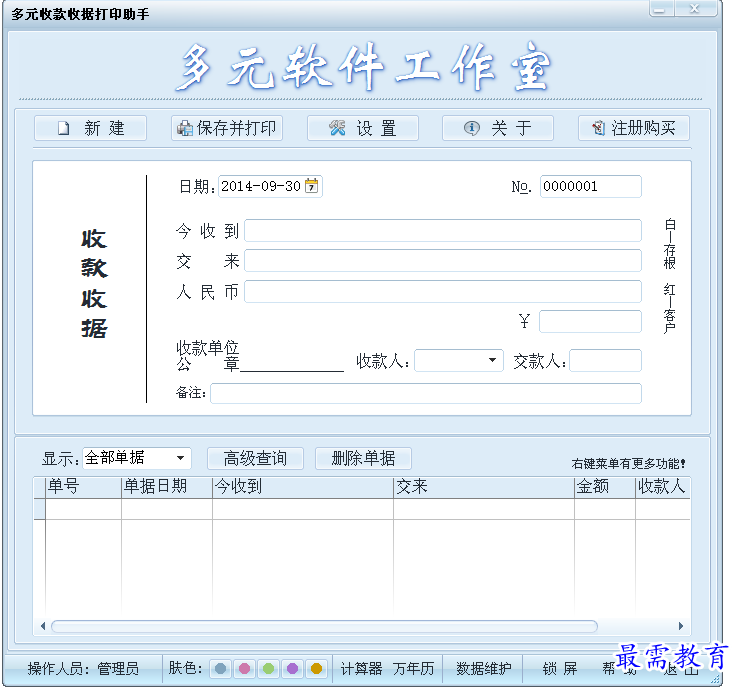This screenshot has height=688, width=737.
Task: Open the date picker calendar icon
Action: [x=311, y=186]
